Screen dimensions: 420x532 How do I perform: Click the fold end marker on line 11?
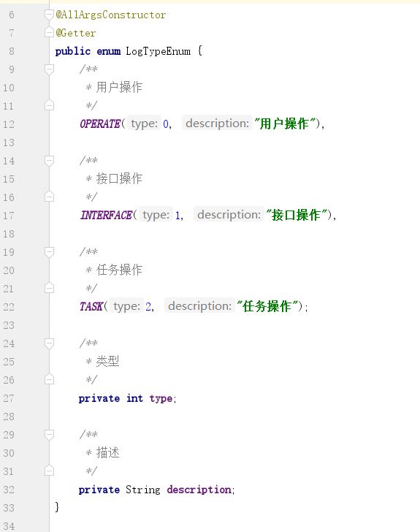[x=49, y=105]
